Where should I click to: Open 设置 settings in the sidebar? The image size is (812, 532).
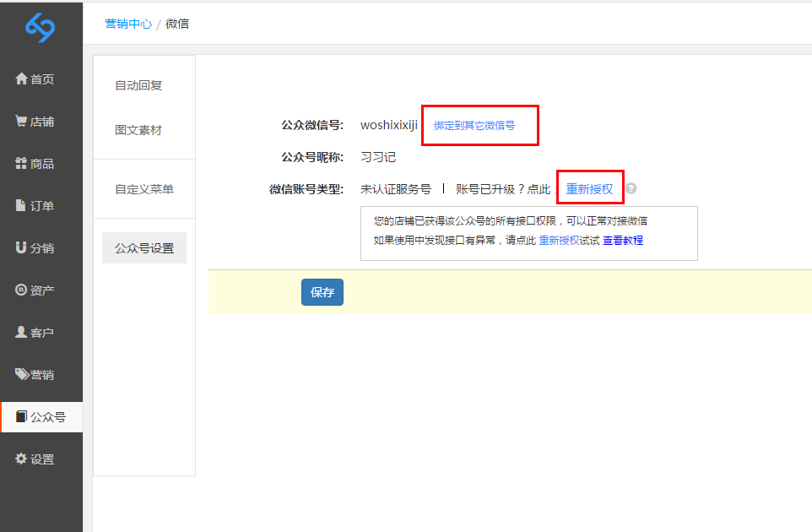(x=35, y=459)
